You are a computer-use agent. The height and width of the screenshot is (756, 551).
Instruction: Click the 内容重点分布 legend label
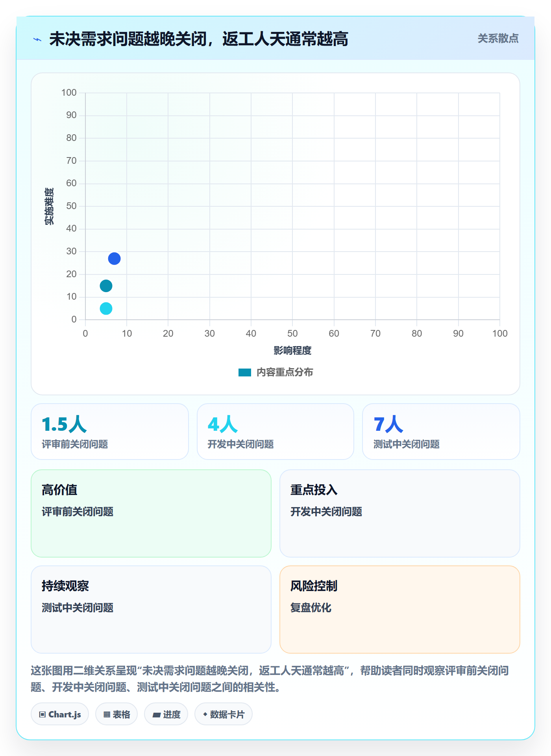[x=285, y=372]
